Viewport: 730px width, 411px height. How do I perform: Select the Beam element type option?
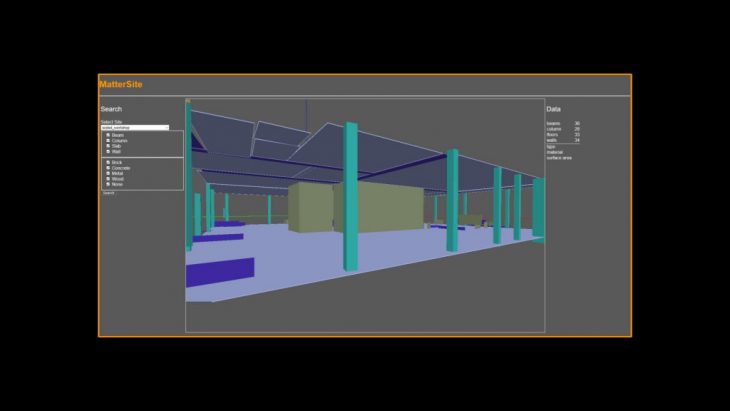(108, 135)
